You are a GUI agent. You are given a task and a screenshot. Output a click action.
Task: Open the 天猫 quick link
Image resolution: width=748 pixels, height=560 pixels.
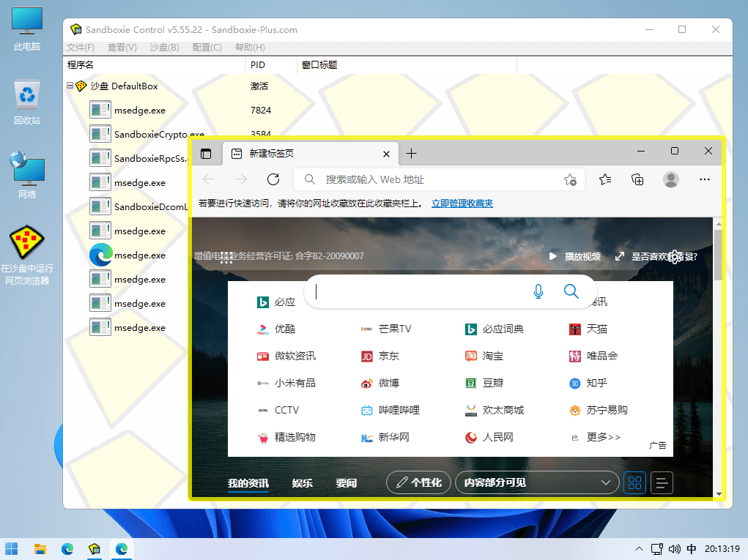pyautogui.click(x=588, y=329)
